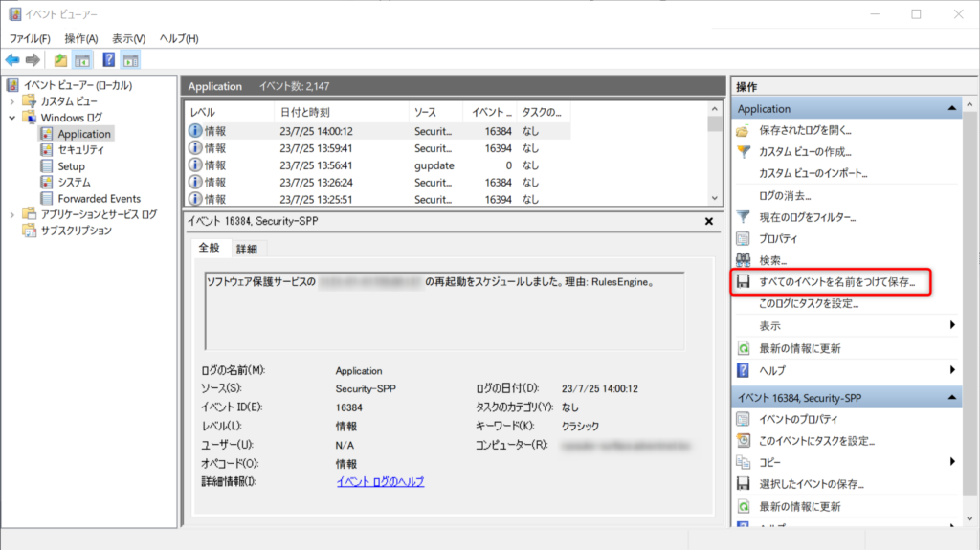Click the binoculars search icon in actions
This screenshot has height=550, width=980.
pos(743,260)
